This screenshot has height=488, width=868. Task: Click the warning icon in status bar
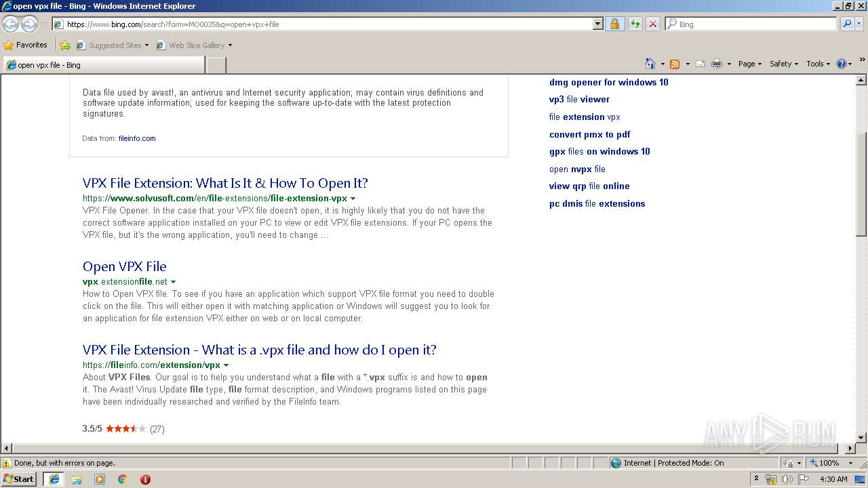pyautogui.click(x=7, y=463)
